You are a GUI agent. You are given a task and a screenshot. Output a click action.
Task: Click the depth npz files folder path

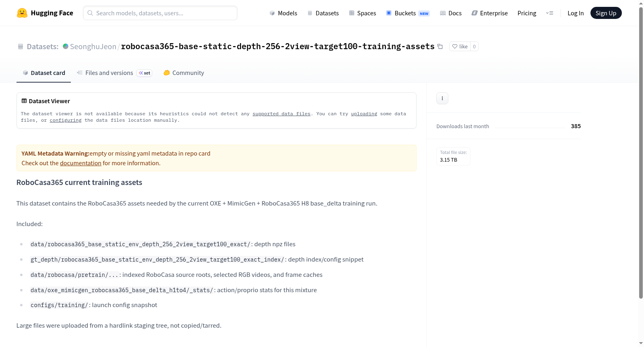[140, 244]
